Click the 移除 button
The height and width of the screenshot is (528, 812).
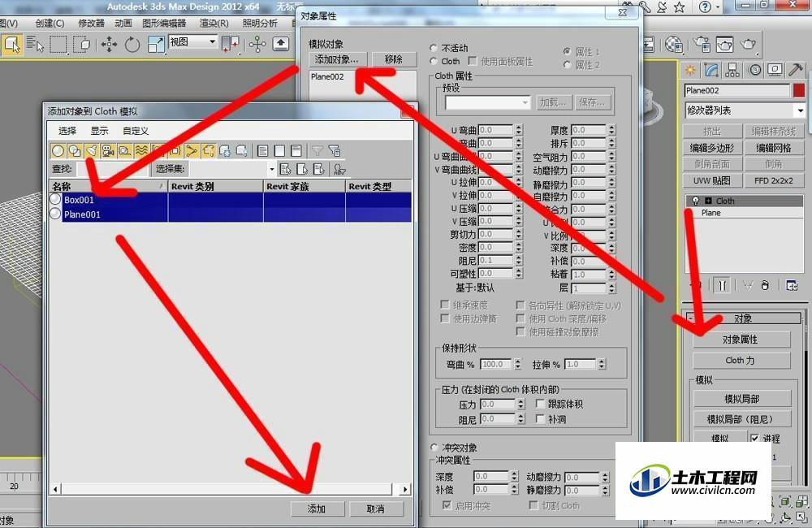394,59
